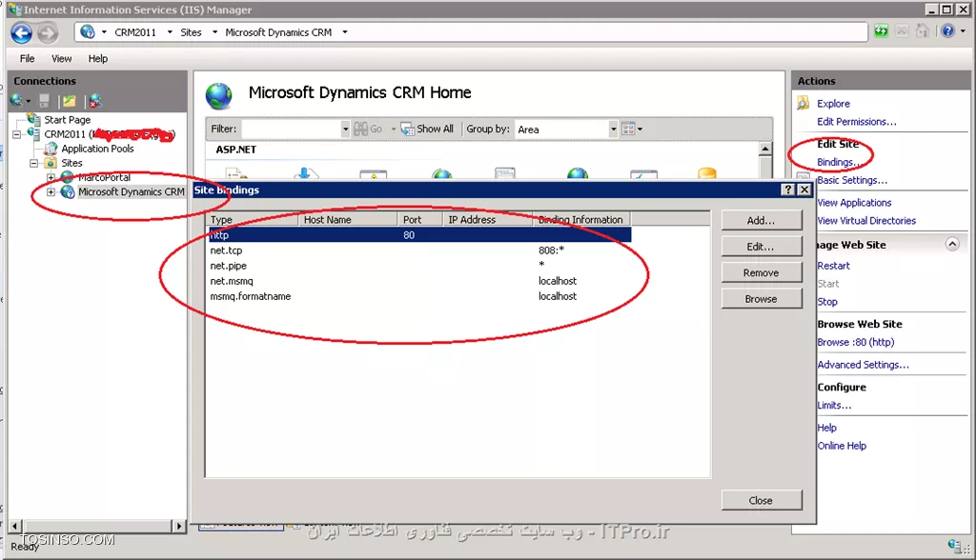Select the net.tcp binding row

[x=419, y=250]
